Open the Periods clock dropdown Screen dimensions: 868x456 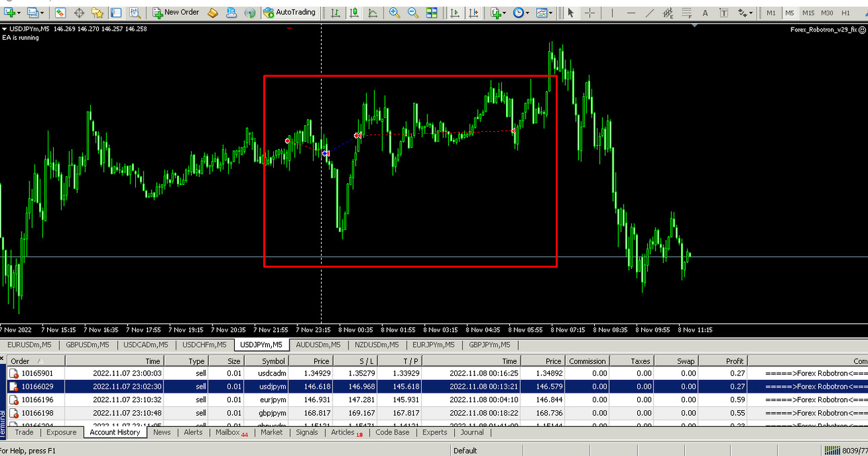(x=521, y=13)
